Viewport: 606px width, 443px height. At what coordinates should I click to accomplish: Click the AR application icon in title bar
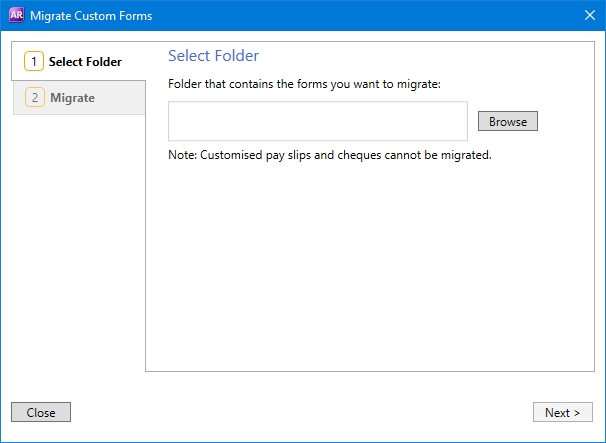click(x=16, y=15)
